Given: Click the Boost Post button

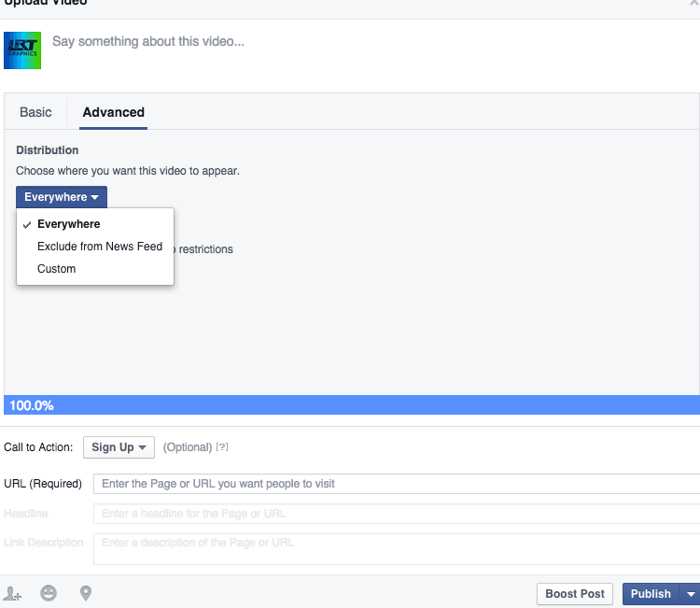Looking at the screenshot, I should coord(575,594).
